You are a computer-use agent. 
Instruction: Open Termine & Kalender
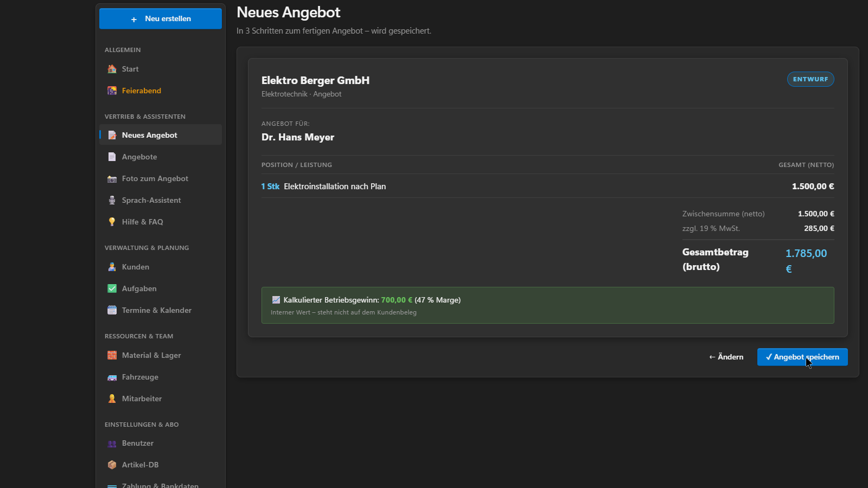coord(161,310)
